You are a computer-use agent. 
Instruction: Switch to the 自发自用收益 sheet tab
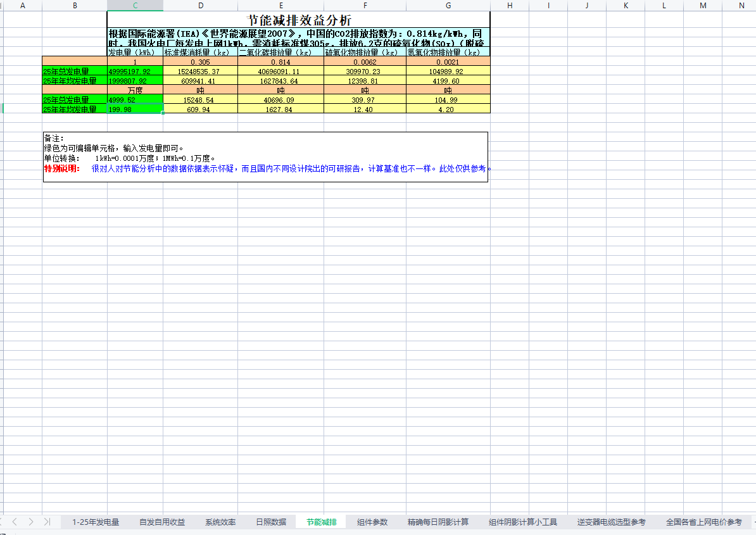162,522
